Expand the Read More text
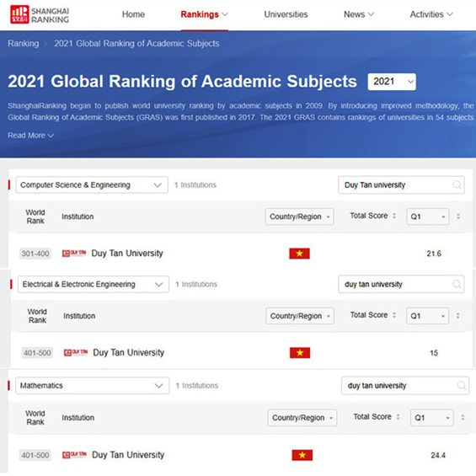476x476 pixels. (x=30, y=136)
